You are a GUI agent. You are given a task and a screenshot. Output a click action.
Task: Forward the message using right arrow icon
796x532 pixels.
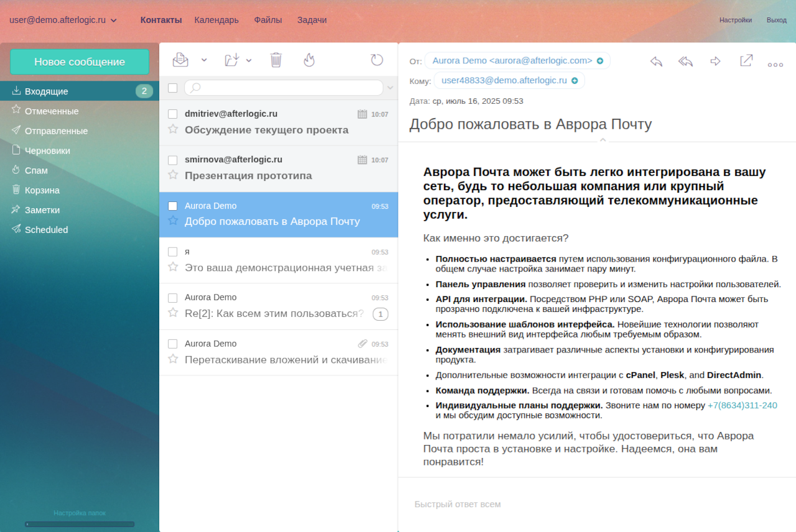(x=715, y=61)
